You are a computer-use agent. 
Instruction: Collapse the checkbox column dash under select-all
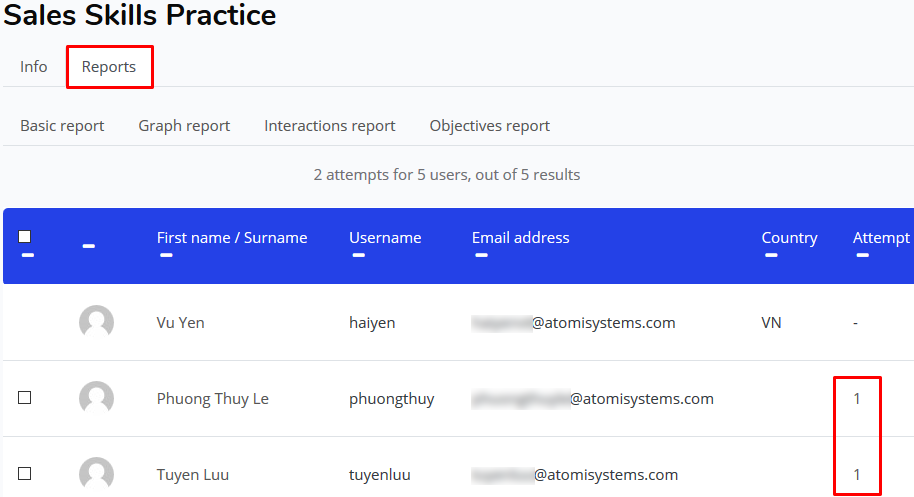click(x=27, y=255)
